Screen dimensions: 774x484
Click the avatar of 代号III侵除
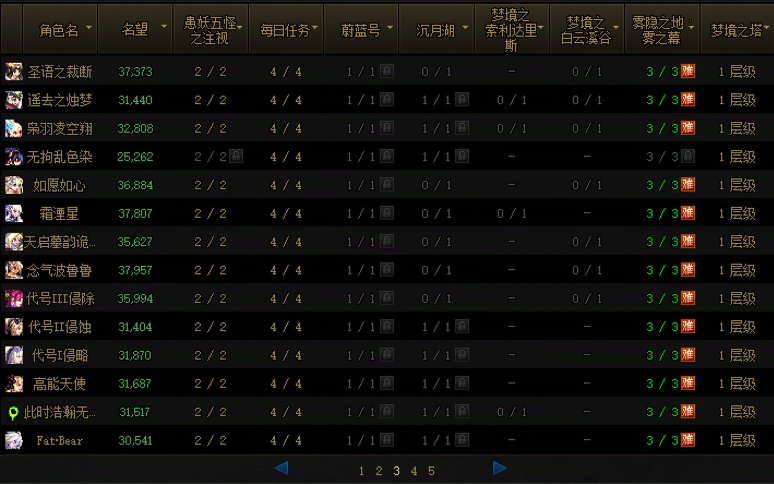click(14, 299)
